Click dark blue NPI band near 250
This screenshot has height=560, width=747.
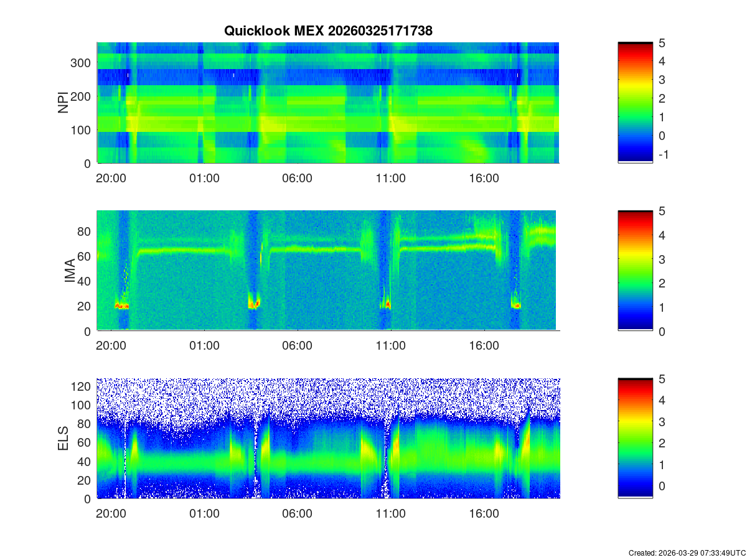311,77
